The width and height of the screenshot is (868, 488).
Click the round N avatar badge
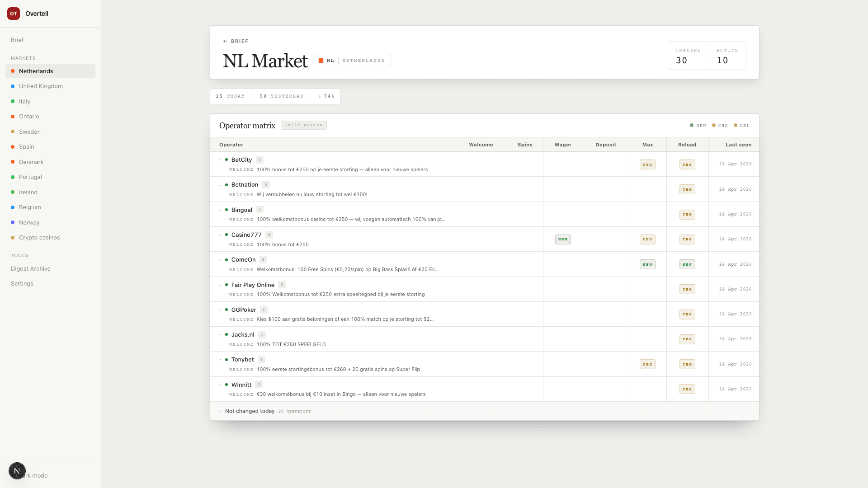click(17, 471)
